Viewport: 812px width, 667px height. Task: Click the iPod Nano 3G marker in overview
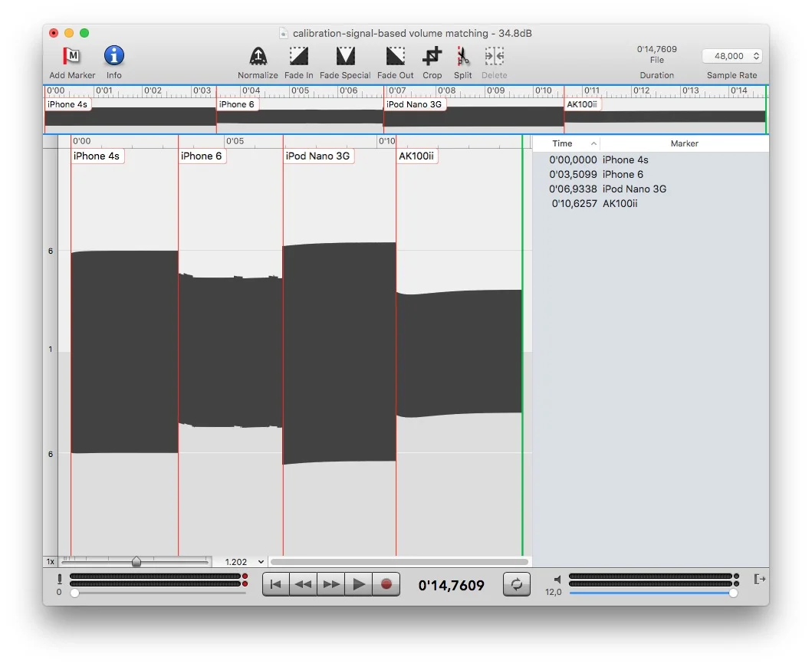pyautogui.click(x=414, y=104)
